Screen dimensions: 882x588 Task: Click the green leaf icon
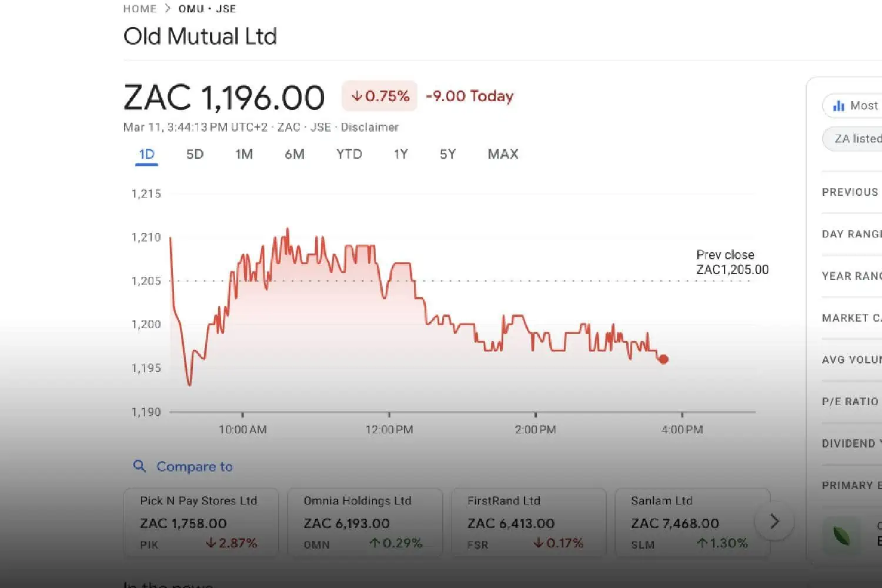pyautogui.click(x=841, y=536)
